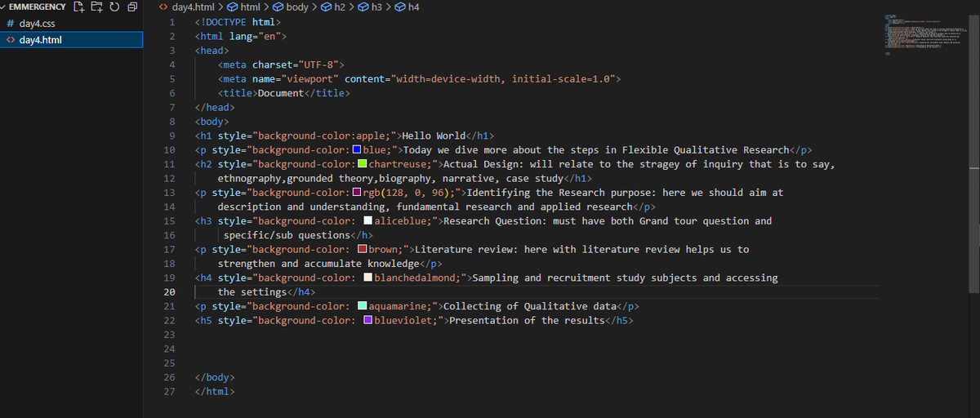Click the closing '</html>' tag on line 27
This screenshot has height=418, width=980.
(x=215, y=391)
